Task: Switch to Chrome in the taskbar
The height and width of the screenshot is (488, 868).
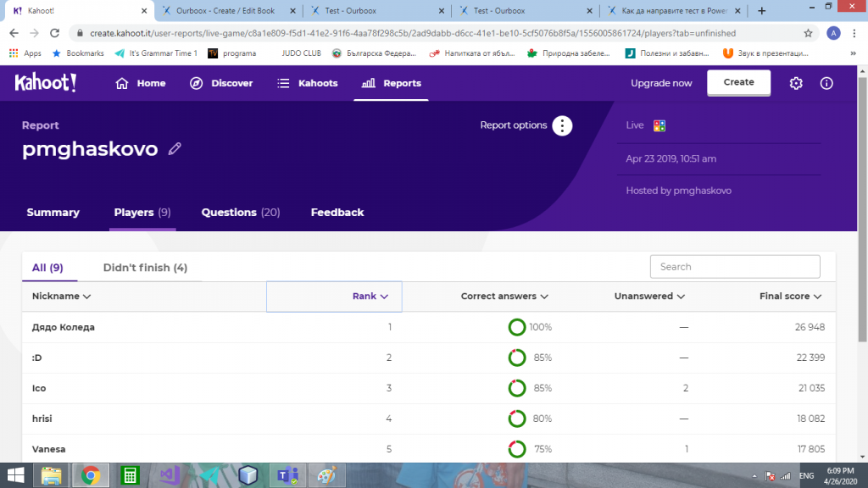Action: [x=91, y=475]
